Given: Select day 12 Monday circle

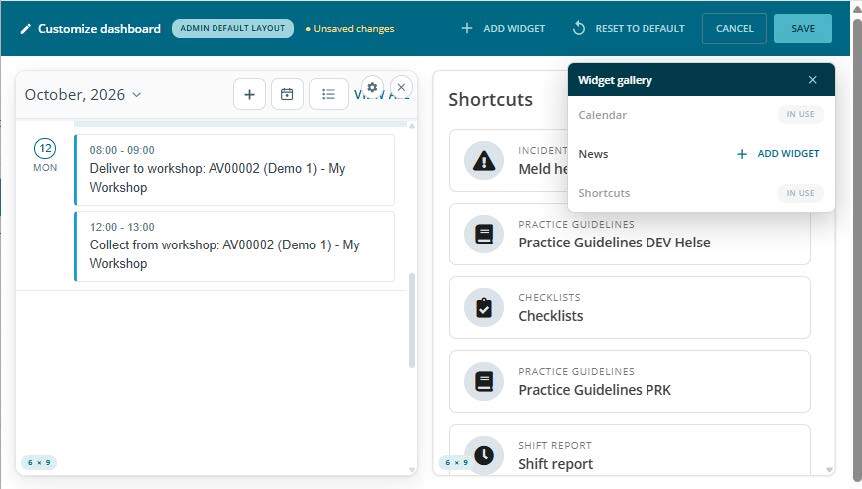Looking at the screenshot, I should point(45,148).
